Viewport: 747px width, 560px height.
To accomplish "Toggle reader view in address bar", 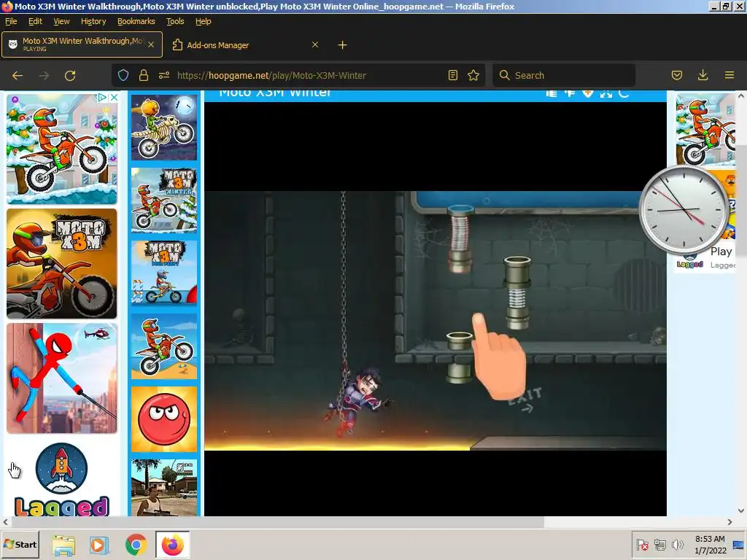I will 453,75.
